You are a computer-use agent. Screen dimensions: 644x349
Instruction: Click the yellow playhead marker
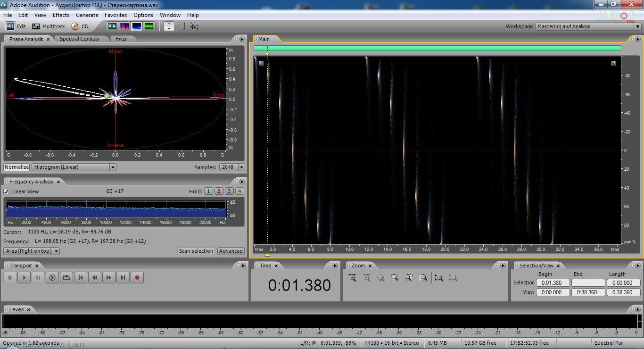pyautogui.click(x=267, y=54)
